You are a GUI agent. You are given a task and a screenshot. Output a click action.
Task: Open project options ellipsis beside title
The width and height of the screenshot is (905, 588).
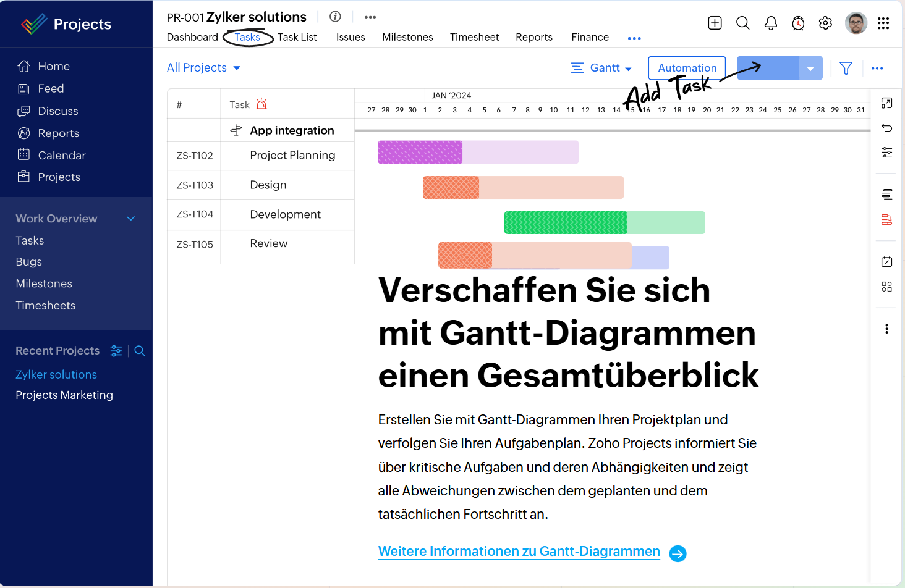tap(370, 17)
